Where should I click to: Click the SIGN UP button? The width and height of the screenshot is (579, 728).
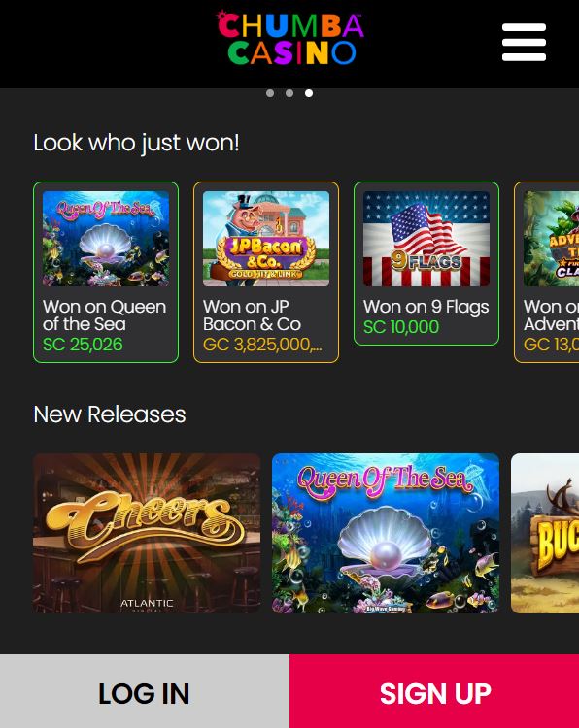[434, 691]
